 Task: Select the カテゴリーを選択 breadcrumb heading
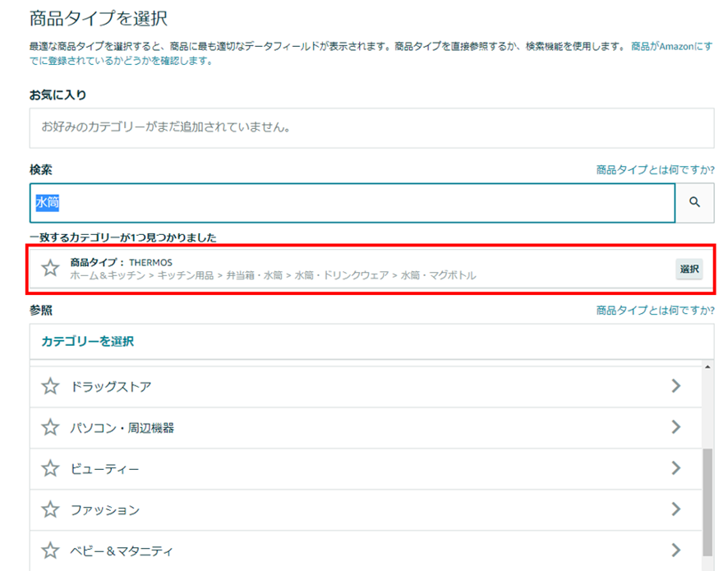pos(88,342)
